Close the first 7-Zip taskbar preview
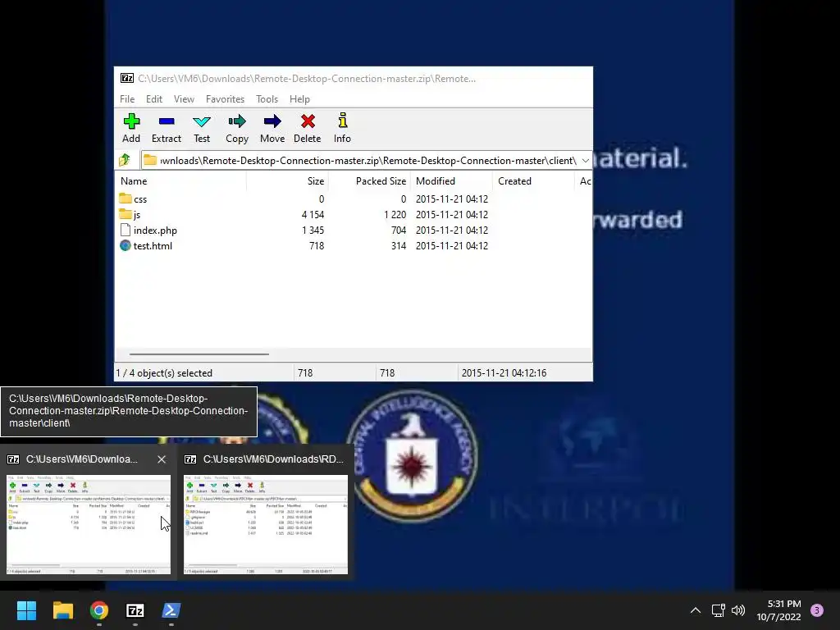This screenshot has width=840, height=630. 162,459
